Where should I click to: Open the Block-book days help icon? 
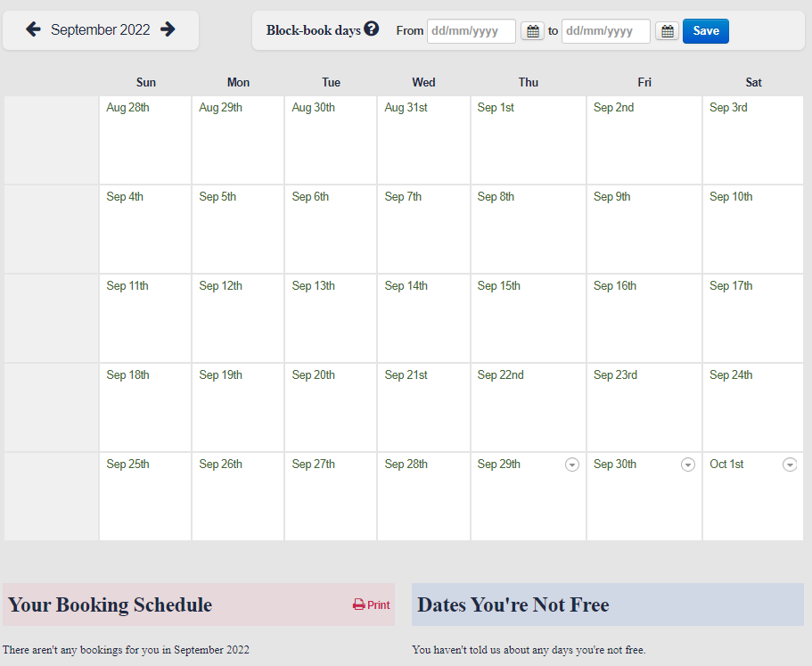coord(372,28)
